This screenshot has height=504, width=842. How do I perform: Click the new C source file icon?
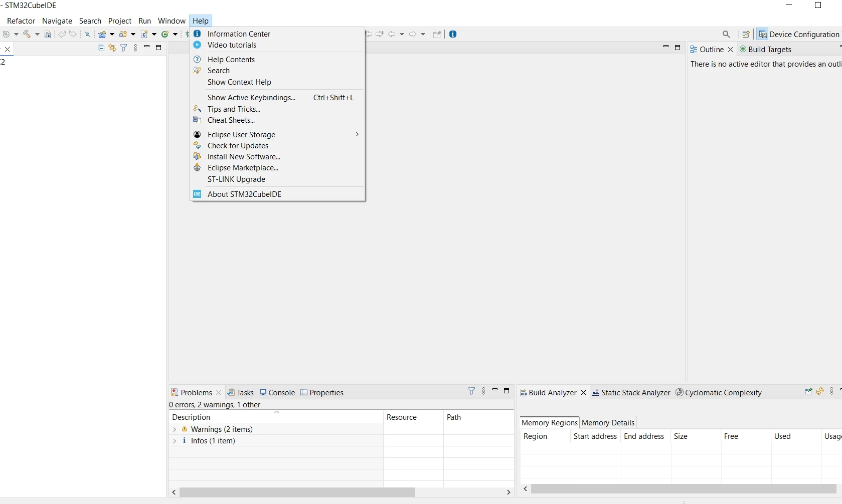(144, 35)
